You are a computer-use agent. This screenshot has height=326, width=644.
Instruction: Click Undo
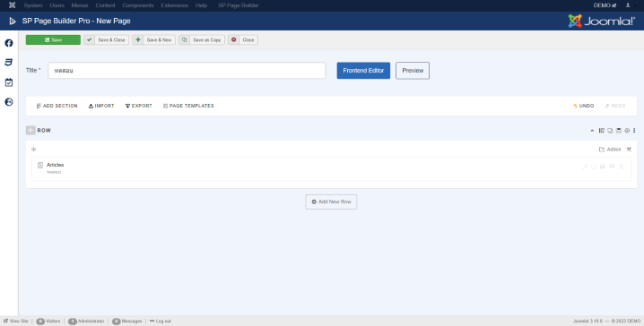(584, 106)
